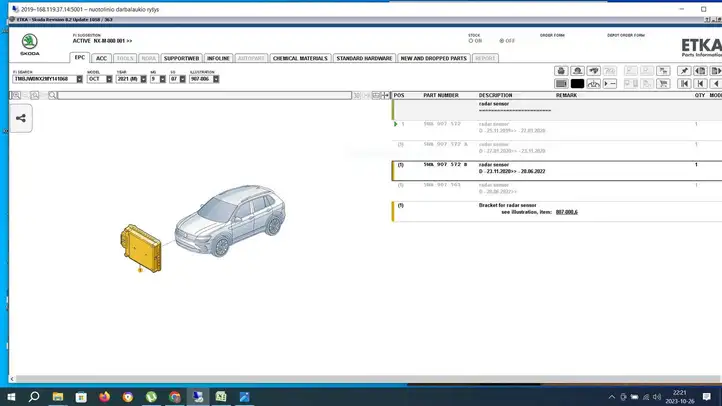The width and height of the screenshot is (722, 406).
Task: Open the SUPPORTWEB tab
Action: click(x=181, y=58)
